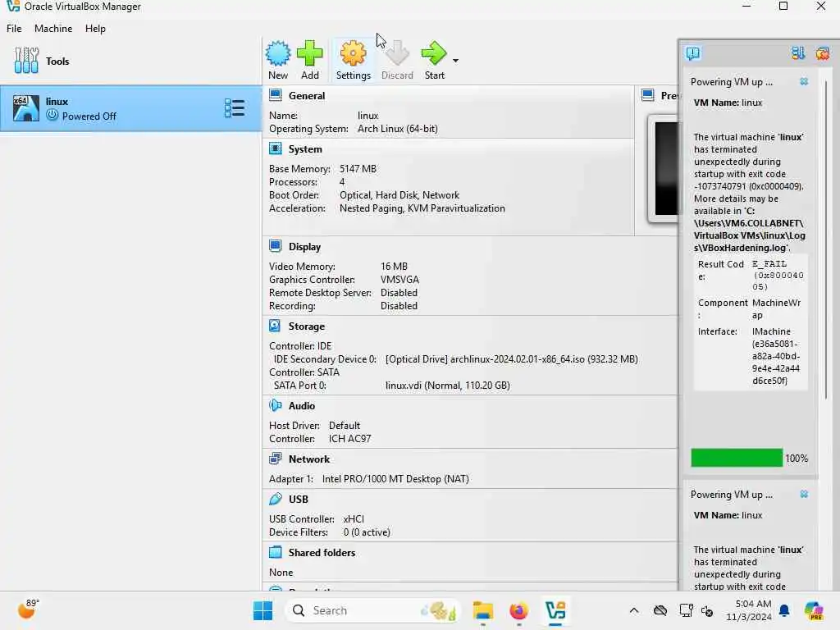
Task: Click the Video Memory 16 MB value
Action: pos(394,267)
